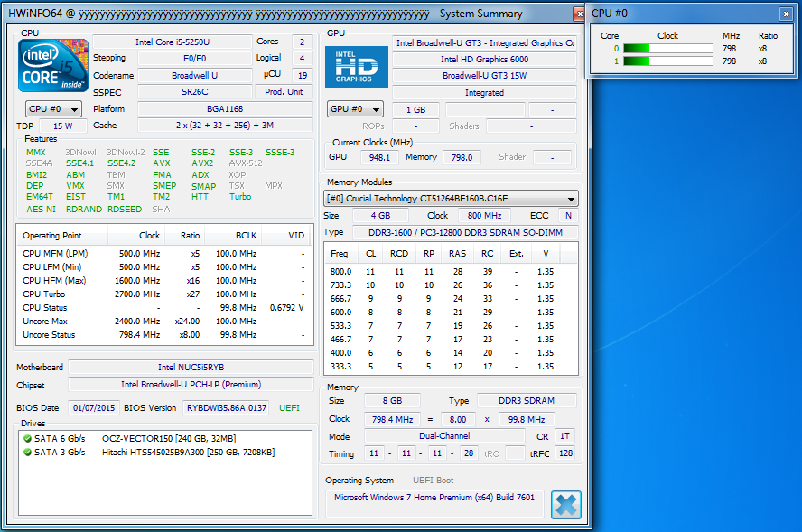802x532 pixels.
Task: Click the Chipset field Broadwell-U PCH-LP
Action: pos(191,385)
